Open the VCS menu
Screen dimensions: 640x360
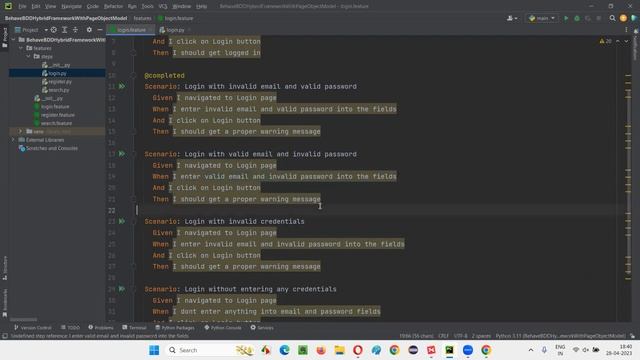click(163, 7)
